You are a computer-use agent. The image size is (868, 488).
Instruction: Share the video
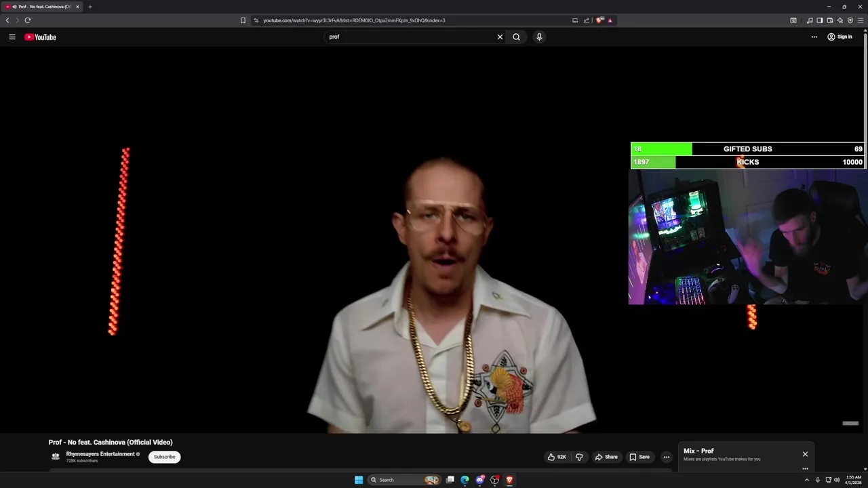click(606, 457)
